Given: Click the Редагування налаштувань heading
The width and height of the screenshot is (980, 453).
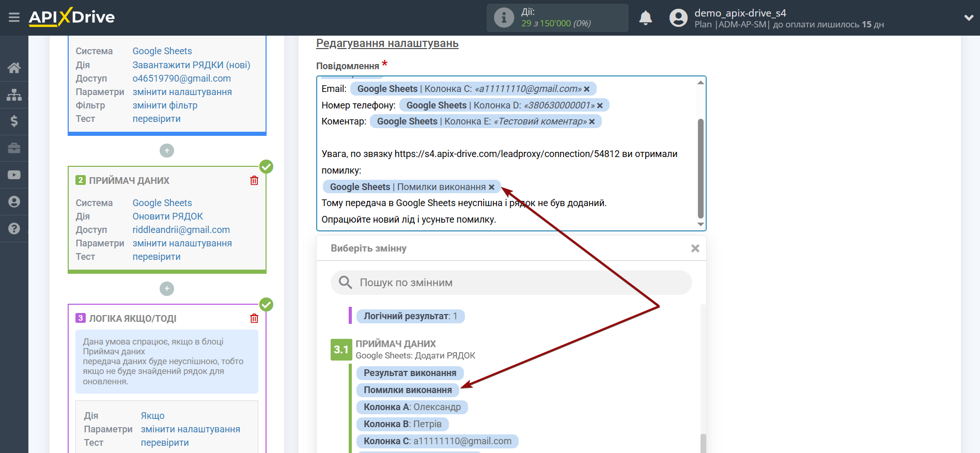Looking at the screenshot, I should (x=387, y=43).
